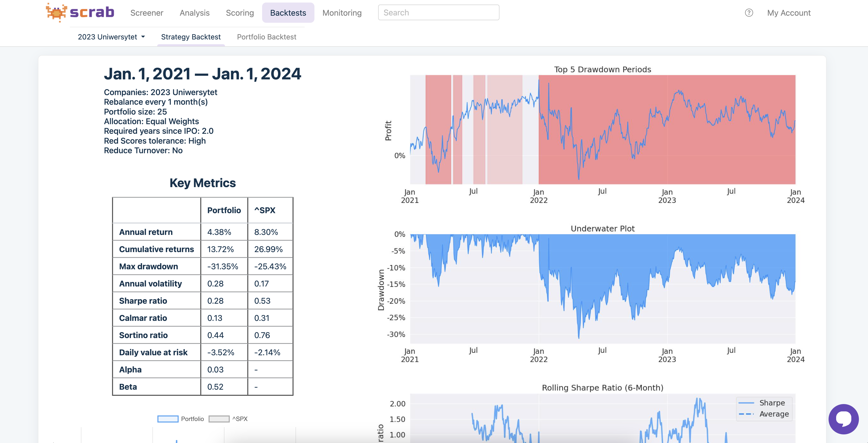Toggle Sharpe line in rolling Sharpe legend

click(772, 403)
